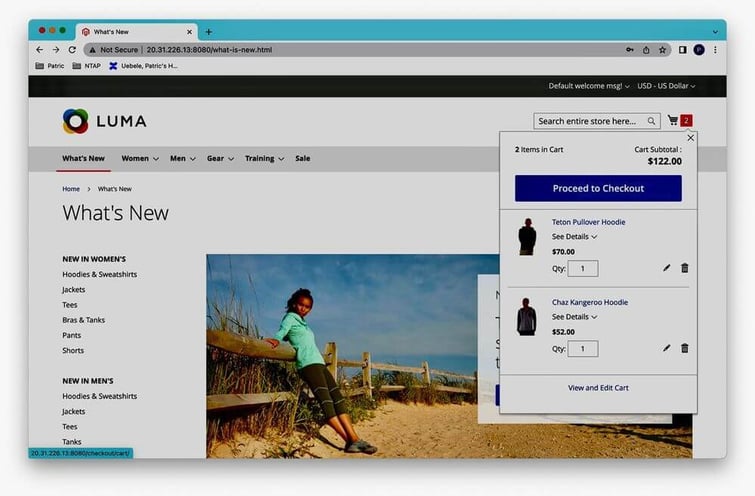Click the search entire store field
The height and width of the screenshot is (496, 755).
[x=588, y=121]
